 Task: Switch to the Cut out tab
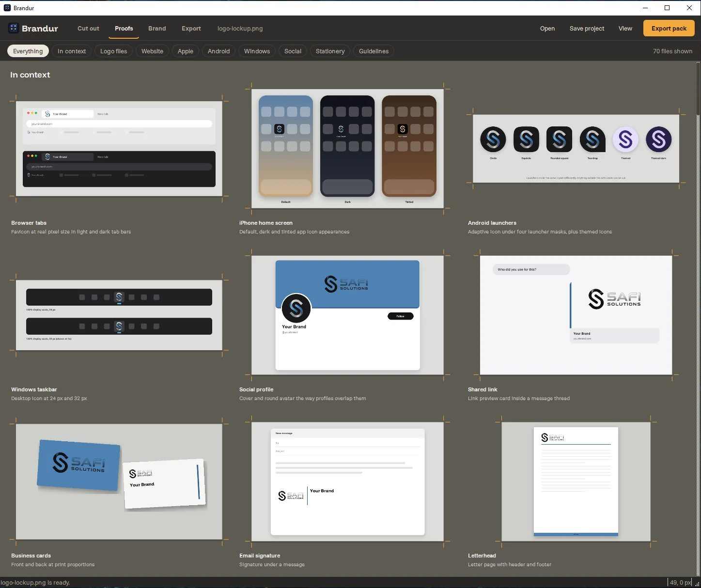pos(88,29)
